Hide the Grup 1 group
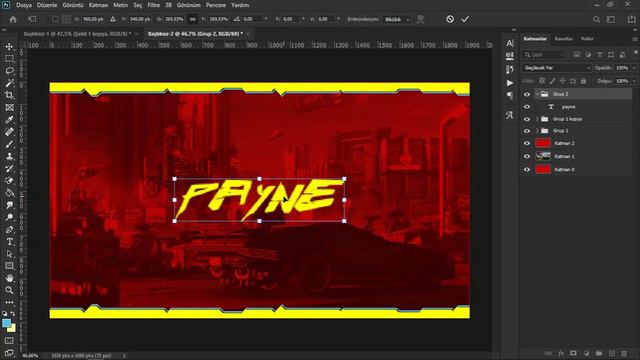 pos(527,131)
